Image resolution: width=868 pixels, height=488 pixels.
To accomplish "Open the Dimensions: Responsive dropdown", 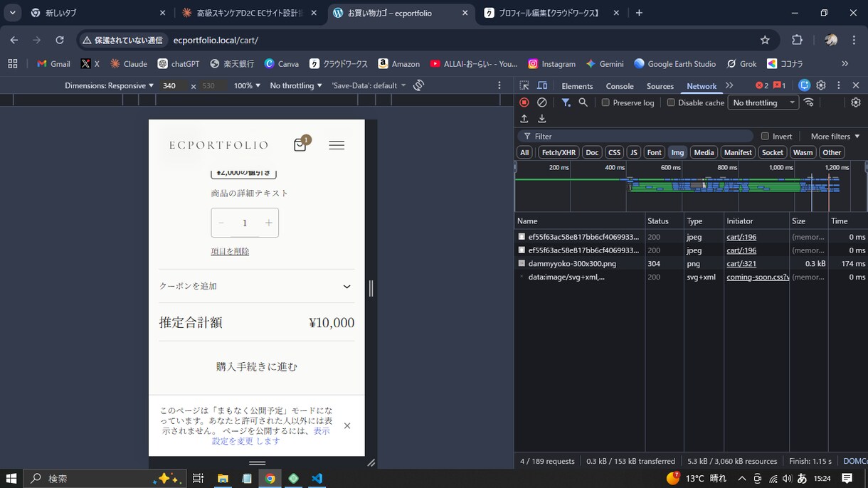I will [109, 85].
